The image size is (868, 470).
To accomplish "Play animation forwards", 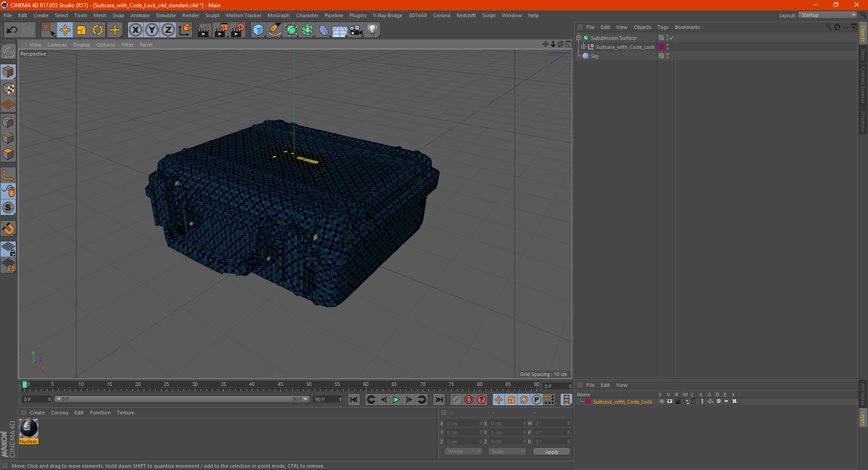I will (x=396, y=399).
